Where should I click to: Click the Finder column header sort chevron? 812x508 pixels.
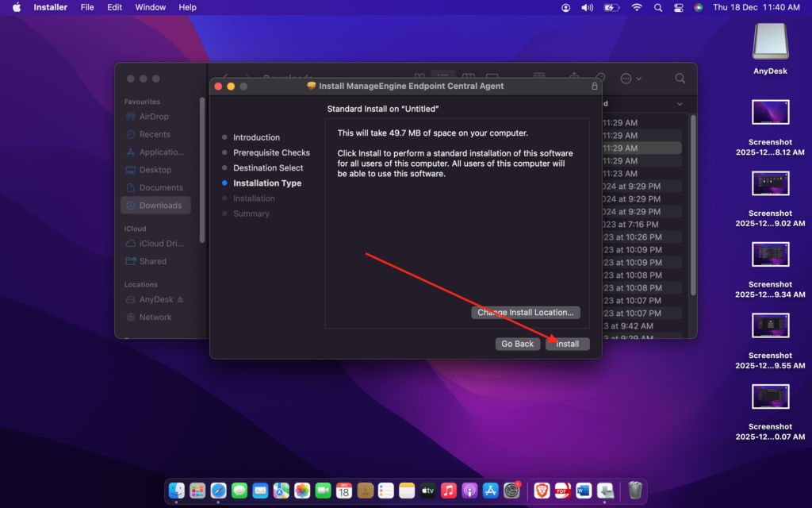click(680, 104)
